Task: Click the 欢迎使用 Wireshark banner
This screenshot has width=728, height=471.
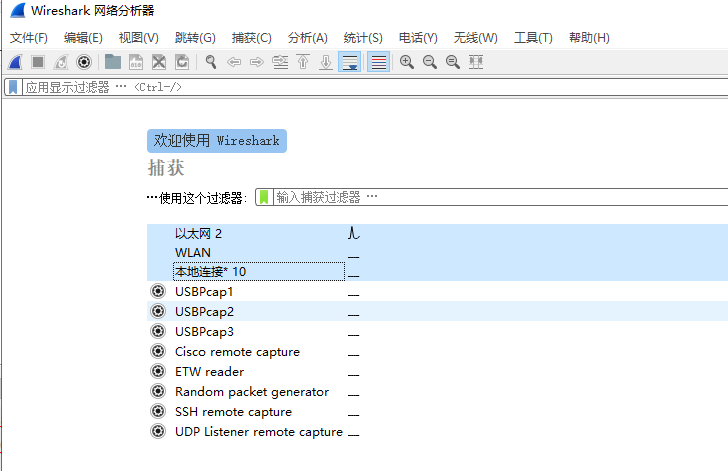Action: click(x=217, y=141)
